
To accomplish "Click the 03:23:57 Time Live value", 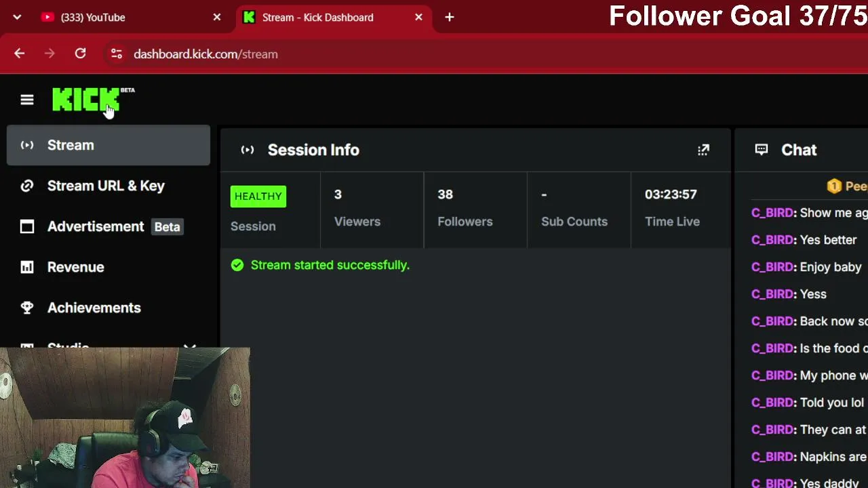I will [x=671, y=195].
